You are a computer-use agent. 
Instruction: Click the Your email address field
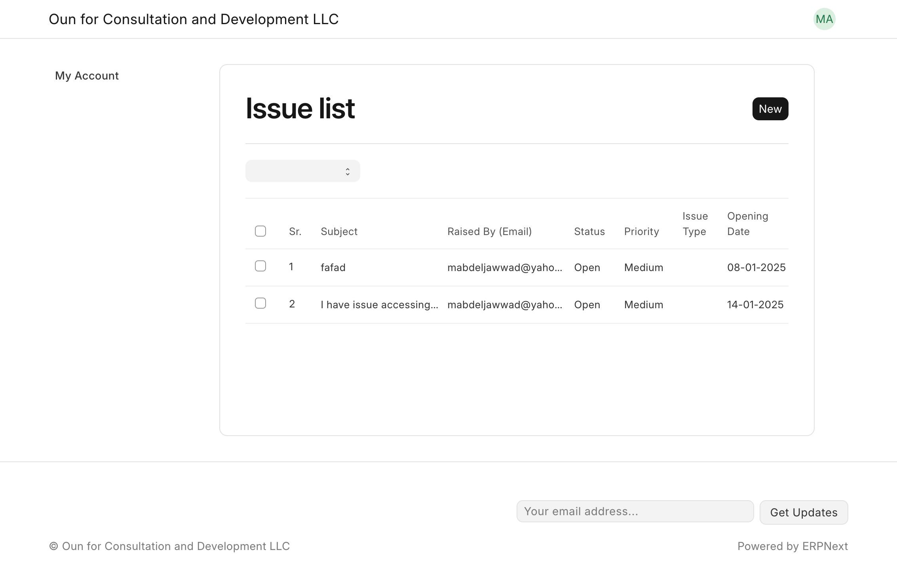point(635,511)
